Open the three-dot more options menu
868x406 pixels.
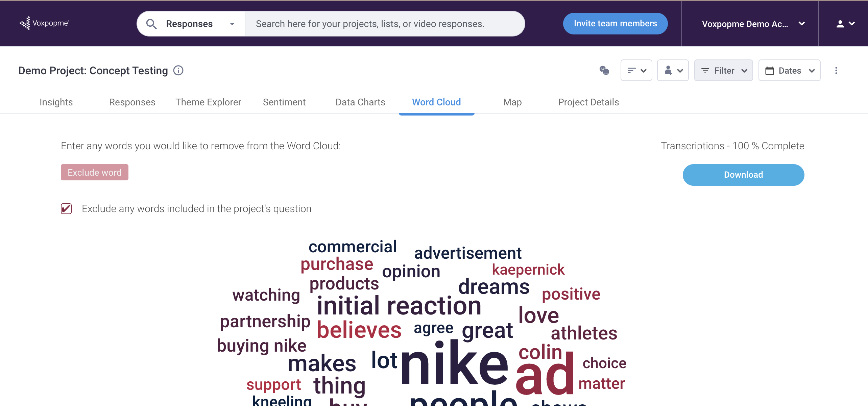click(836, 71)
